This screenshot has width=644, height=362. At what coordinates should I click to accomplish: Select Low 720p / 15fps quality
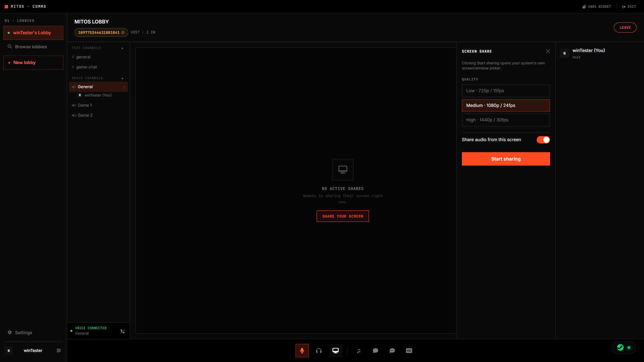506,91
